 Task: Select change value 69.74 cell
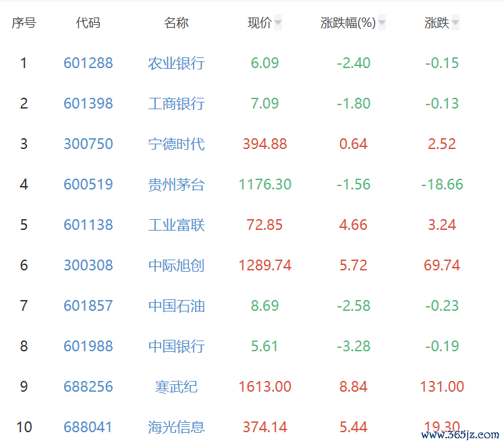tap(442, 266)
